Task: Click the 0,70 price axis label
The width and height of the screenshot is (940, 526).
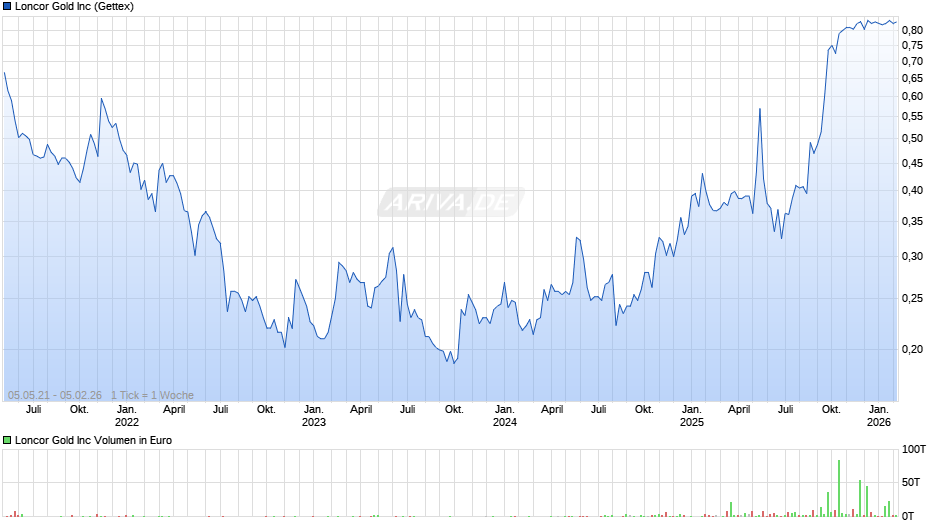Action: (x=912, y=61)
